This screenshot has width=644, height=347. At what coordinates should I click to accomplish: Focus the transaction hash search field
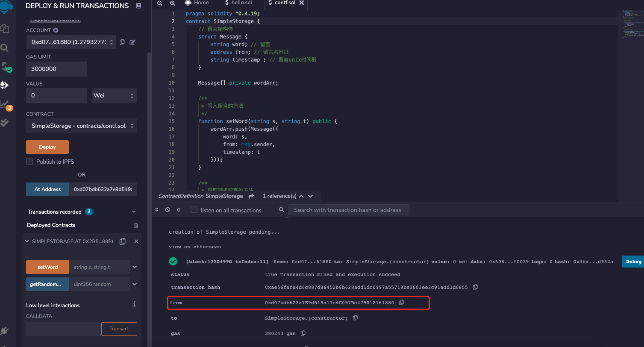pyautogui.click(x=349, y=210)
